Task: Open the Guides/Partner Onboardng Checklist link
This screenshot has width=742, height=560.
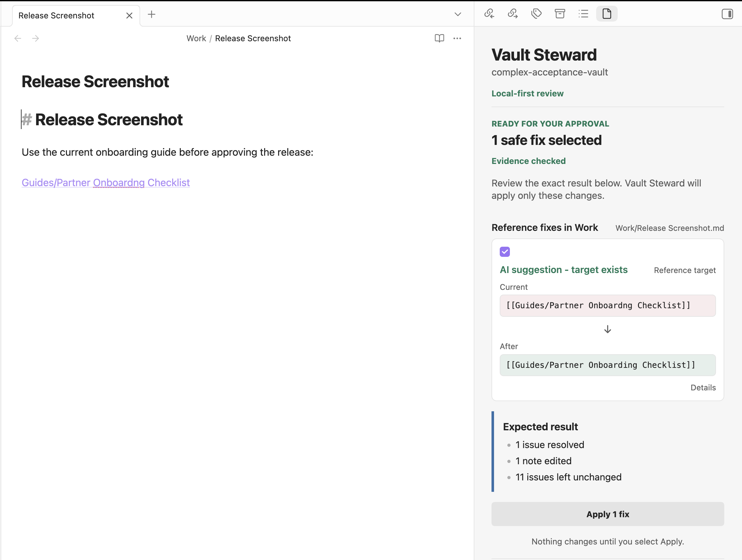Action: tap(106, 183)
